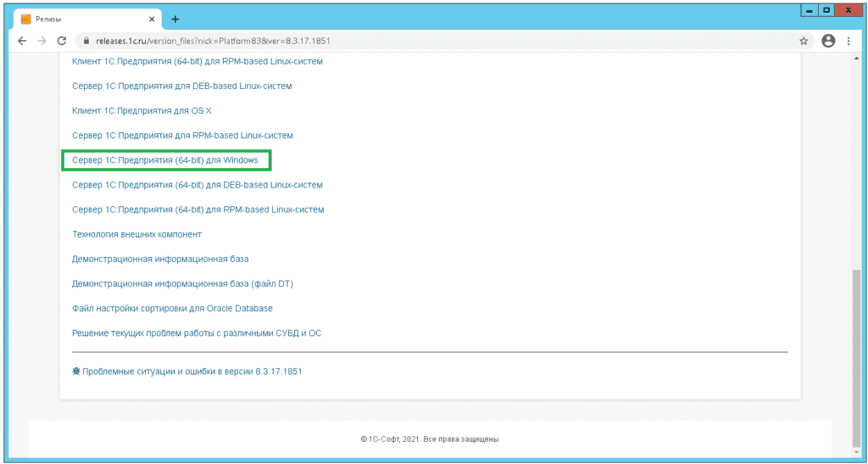The width and height of the screenshot is (868, 464).
Task: Open Файл настройки сортировки для Oracle Database
Action: tap(172, 309)
